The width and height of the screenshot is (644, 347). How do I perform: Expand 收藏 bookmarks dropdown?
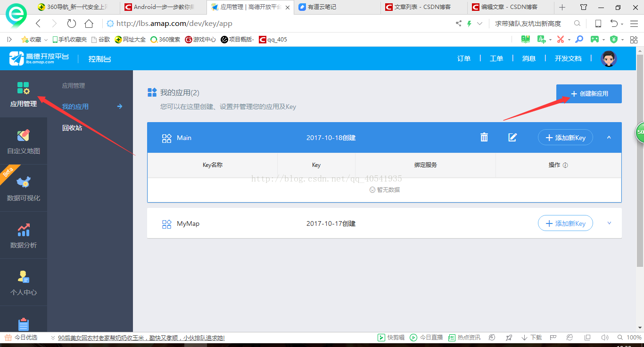point(46,40)
